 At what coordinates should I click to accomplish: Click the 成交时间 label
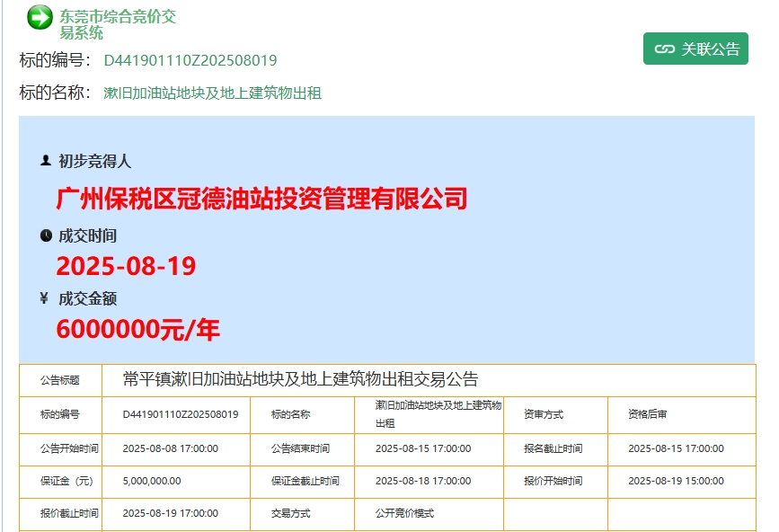tap(87, 235)
